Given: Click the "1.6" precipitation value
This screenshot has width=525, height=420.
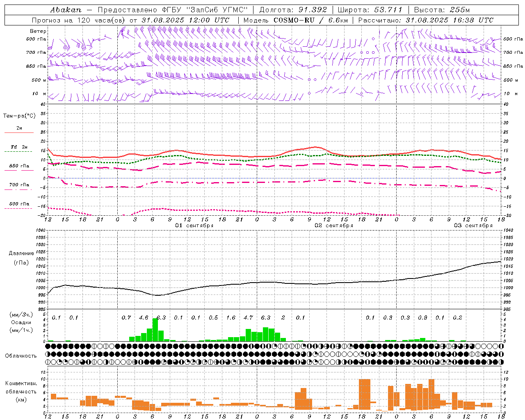Looking at the screenshot, I should [x=231, y=318].
